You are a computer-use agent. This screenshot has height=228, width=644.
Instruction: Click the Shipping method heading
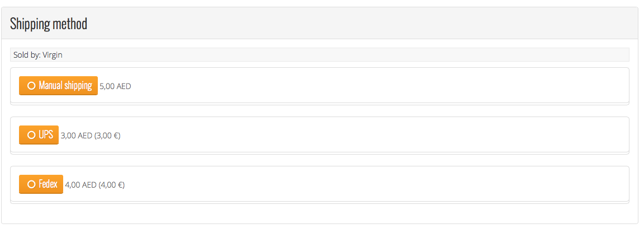click(x=49, y=24)
